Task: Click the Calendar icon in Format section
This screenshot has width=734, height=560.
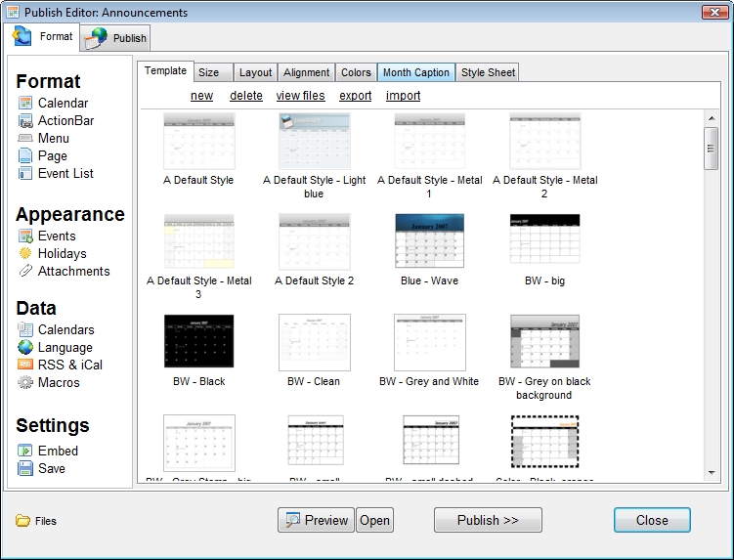Action: click(x=25, y=104)
